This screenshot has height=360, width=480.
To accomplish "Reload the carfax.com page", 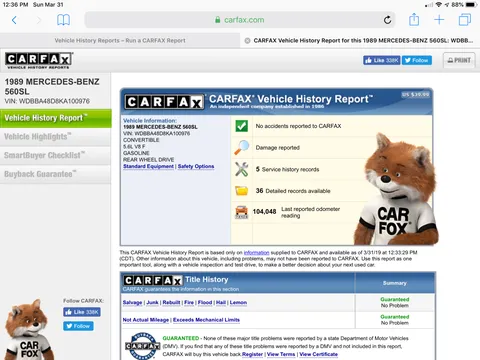I will point(387,20).
